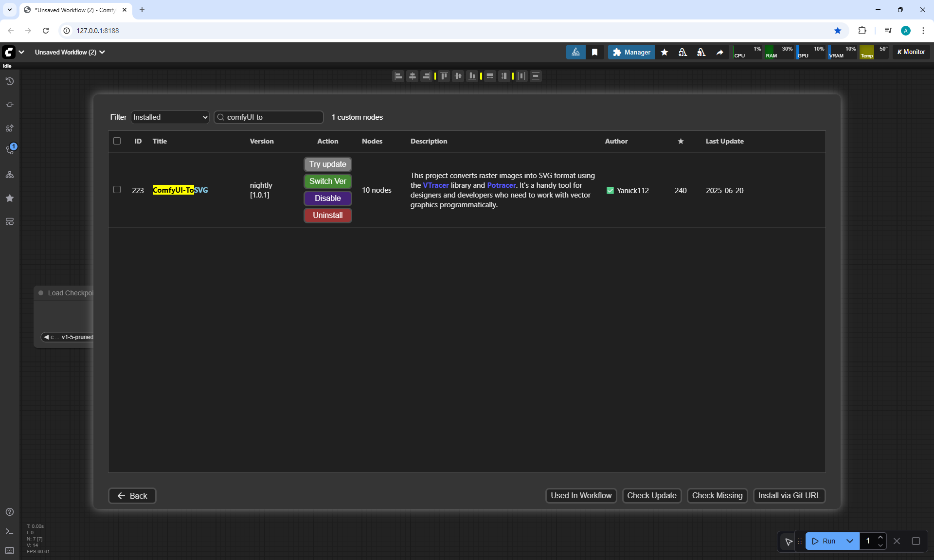Click the align top edges icon
The image size is (934, 560).
(444, 76)
